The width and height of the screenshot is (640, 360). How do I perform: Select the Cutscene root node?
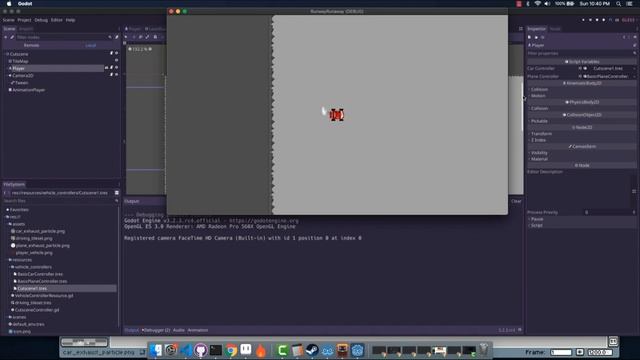tap(19, 54)
